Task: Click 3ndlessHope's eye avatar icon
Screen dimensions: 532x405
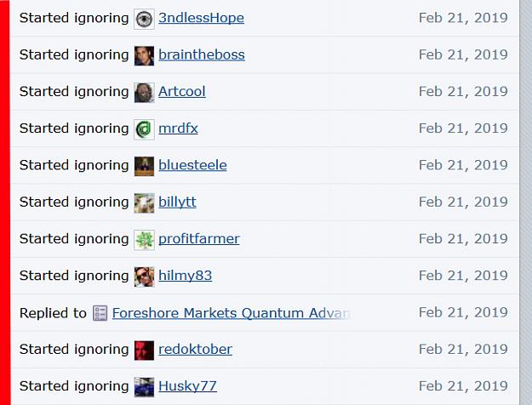Action: [x=144, y=20]
